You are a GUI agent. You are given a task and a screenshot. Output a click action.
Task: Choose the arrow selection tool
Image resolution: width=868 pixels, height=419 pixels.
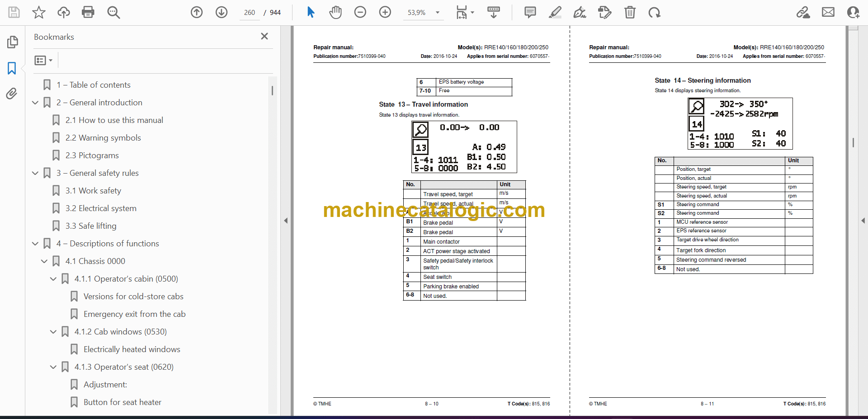(311, 12)
